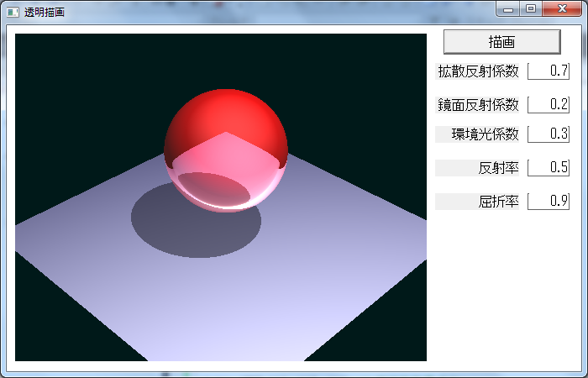The width and height of the screenshot is (588, 378).
Task: Focus the 屈折率 field showing 0.9
Action: tap(549, 202)
